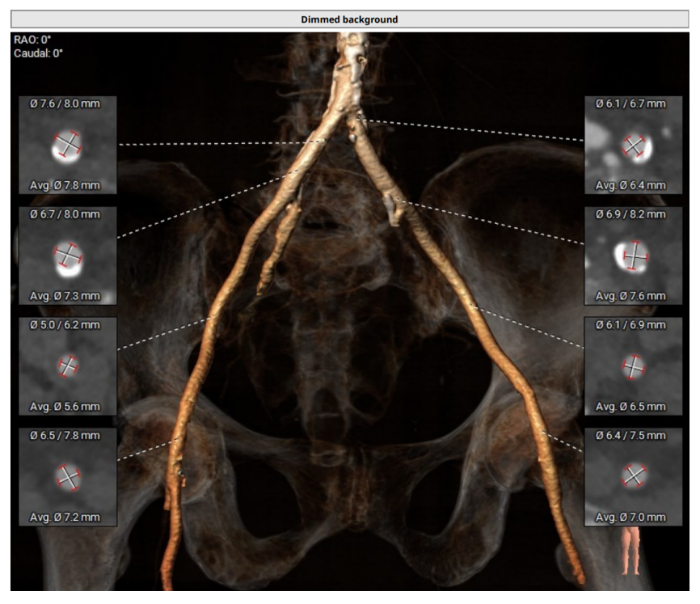
Task: Click the Ø 6.4 / 7.5 mm diameter text
Action: 630,436
